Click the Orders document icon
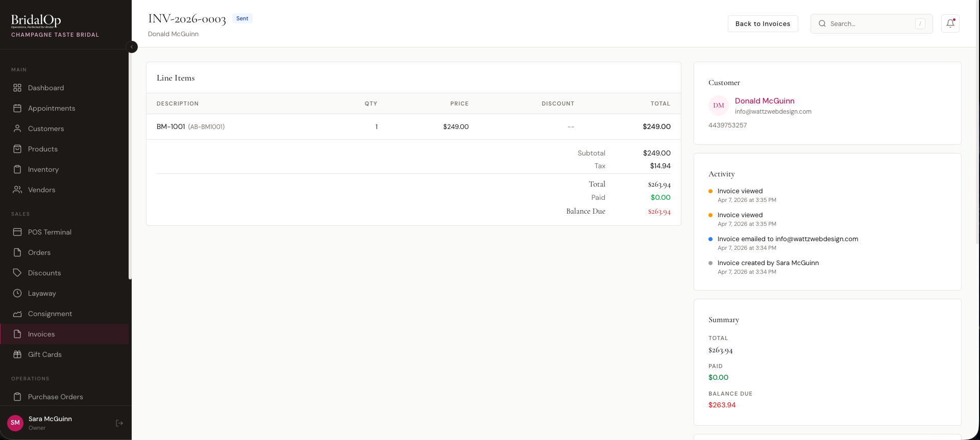 [17, 252]
